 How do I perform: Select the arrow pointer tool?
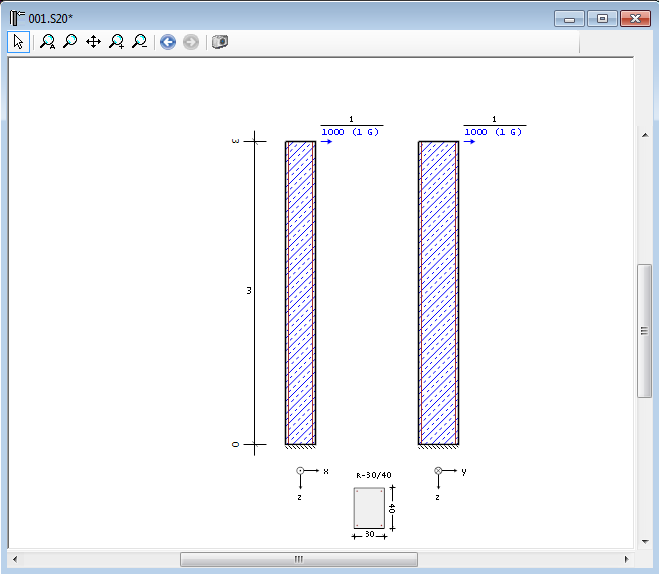point(18,42)
